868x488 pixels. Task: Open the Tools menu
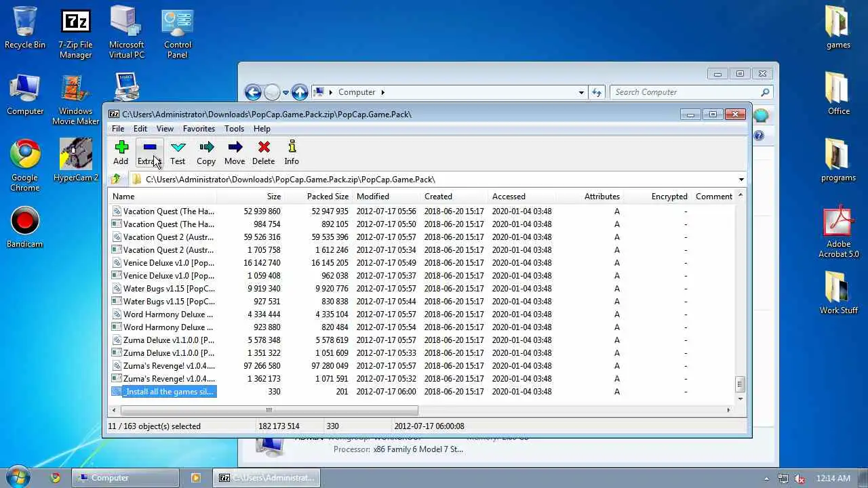click(x=234, y=129)
